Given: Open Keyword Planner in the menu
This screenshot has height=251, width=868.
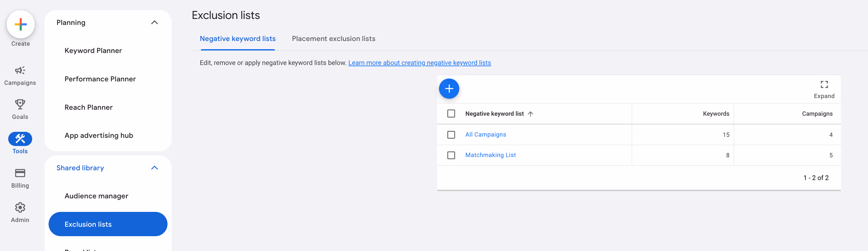Looking at the screenshot, I should pos(93,50).
